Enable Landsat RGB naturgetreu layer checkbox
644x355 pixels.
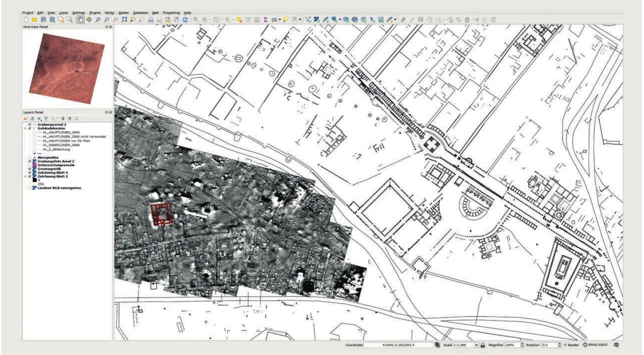tap(30, 188)
